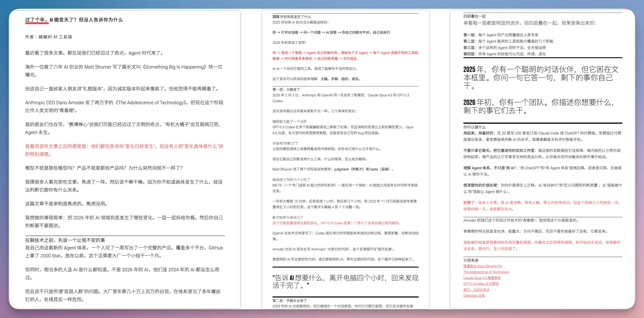
Task: Click the line starting "第四层：所有 Agent 的经验"
Action: coord(505,54)
